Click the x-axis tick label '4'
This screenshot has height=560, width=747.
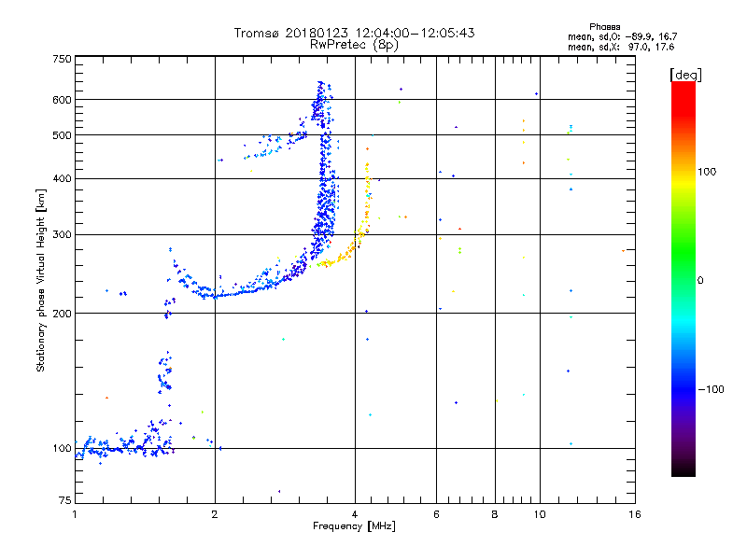tap(355, 514)
